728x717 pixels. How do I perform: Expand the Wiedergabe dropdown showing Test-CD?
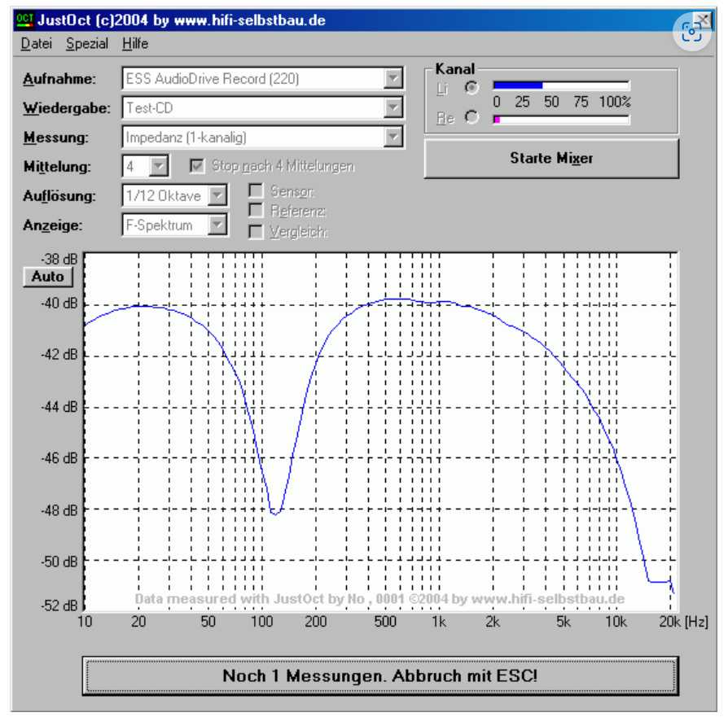tap(393, 107)
